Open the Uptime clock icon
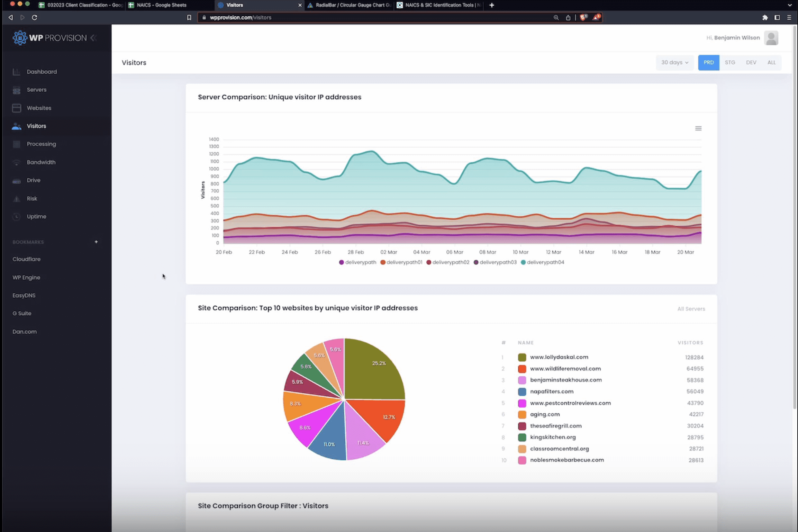 coord(16,217)
